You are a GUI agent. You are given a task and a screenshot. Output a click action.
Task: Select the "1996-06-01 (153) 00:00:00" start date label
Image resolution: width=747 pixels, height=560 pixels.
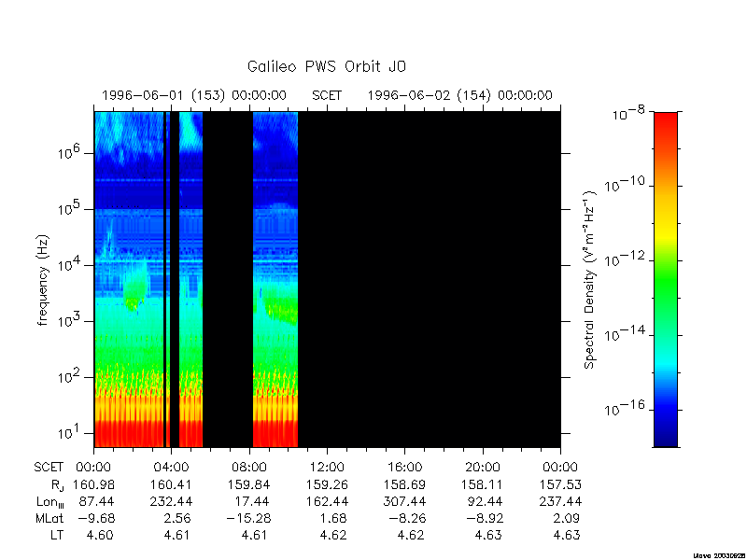point(194,95)
